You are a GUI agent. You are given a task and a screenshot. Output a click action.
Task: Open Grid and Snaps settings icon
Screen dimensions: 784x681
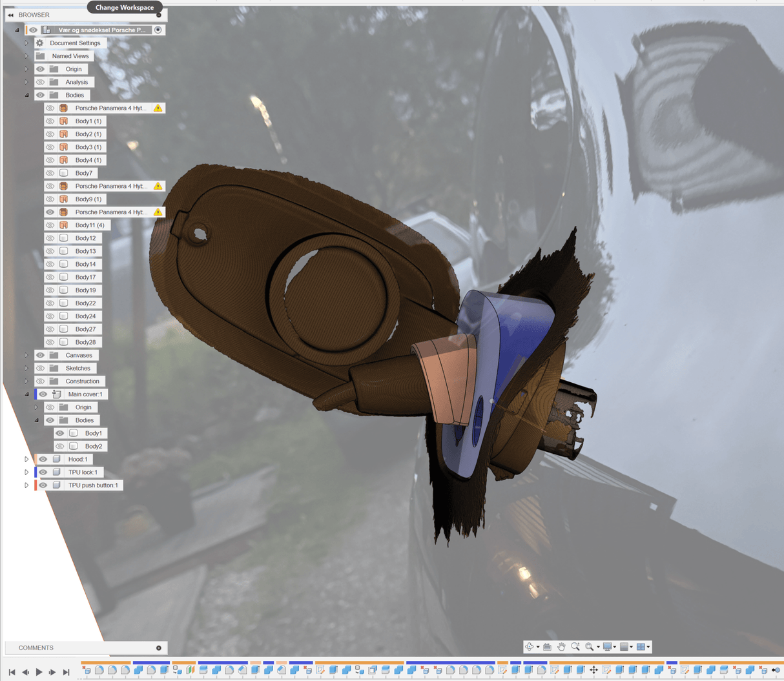pyautogui.click(x=624, y=647)
